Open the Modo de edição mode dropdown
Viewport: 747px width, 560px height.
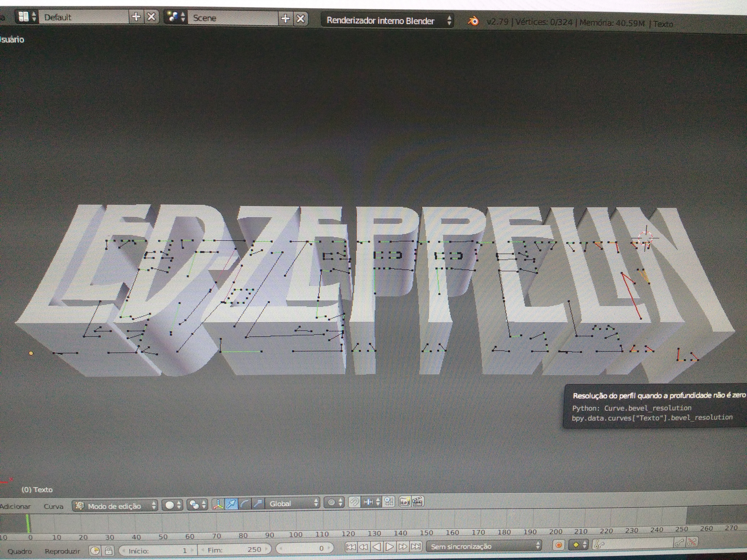pos(115,506)
